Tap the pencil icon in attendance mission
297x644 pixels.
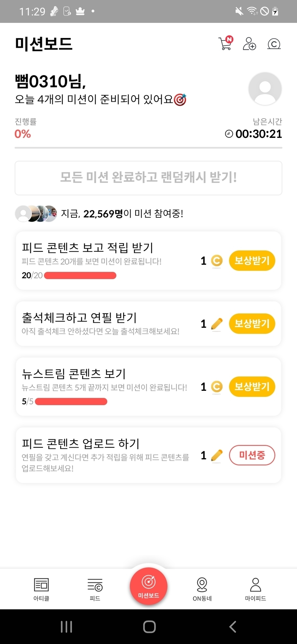point(216,324)
